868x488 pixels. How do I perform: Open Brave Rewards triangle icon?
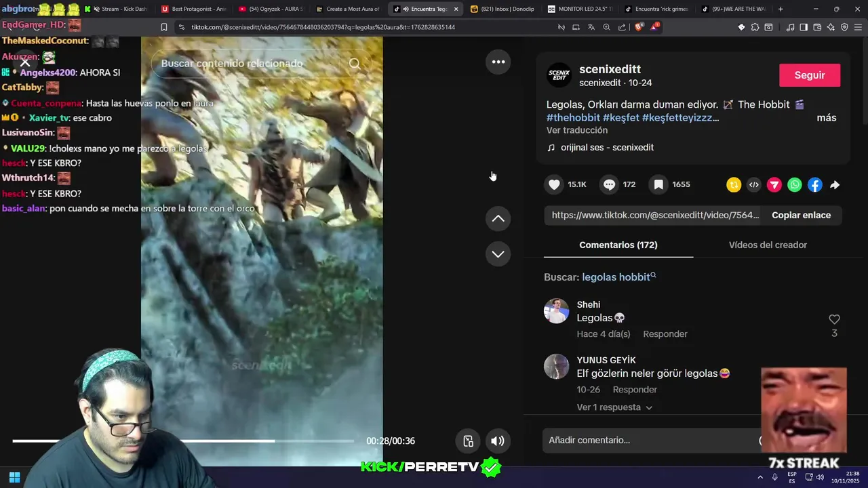tap(654, 27)
